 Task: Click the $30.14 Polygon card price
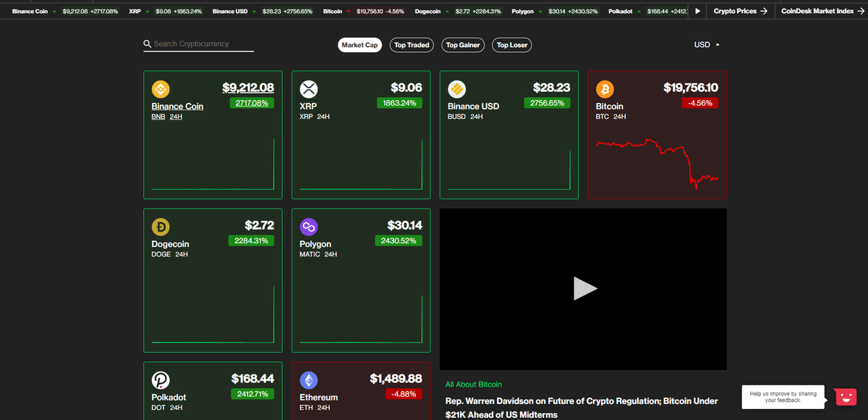click(404, 225)
